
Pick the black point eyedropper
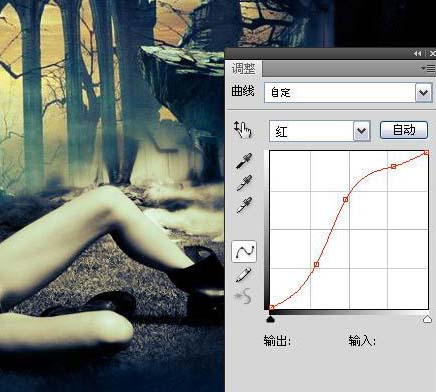pyautogui.click(x=244, y=161)
